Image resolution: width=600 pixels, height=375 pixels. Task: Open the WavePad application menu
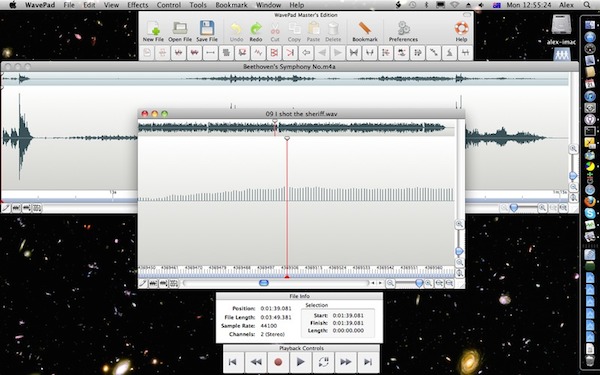40,5
